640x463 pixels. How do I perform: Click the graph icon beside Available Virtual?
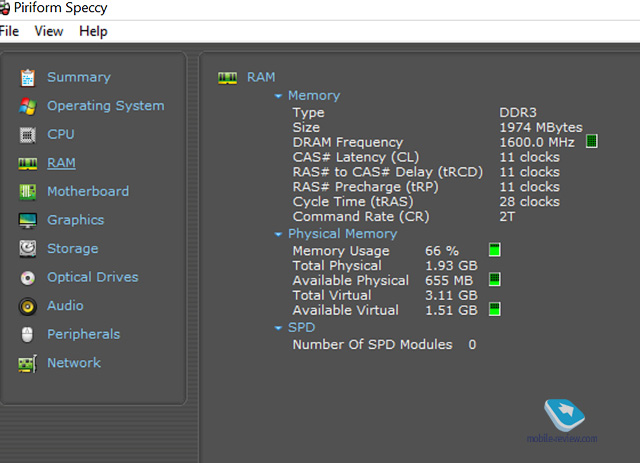[x=495, y=309]
